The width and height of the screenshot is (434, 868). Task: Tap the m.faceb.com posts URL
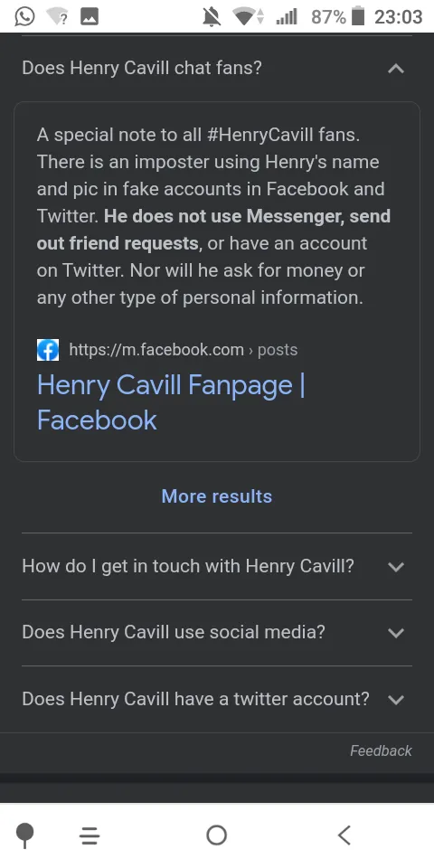tap(184, 350)
